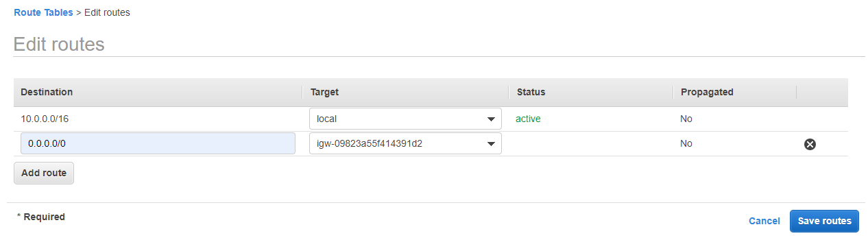Remove the 0.0.0.0/0 route with X icon
This screenshot has width=868, height=251.
tap(810, 144)
